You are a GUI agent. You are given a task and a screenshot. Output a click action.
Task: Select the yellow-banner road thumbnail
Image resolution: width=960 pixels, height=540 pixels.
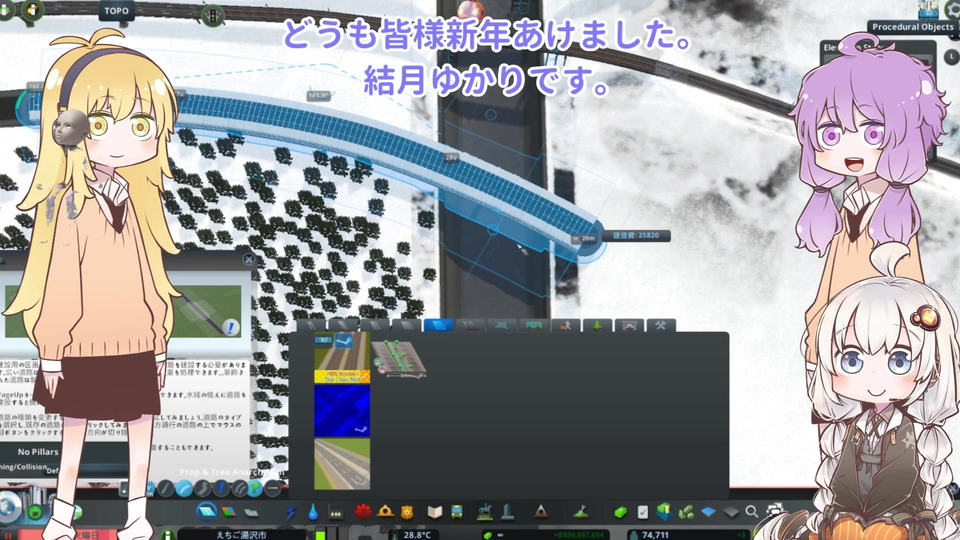pyautogui.click(x=342, y=358)
